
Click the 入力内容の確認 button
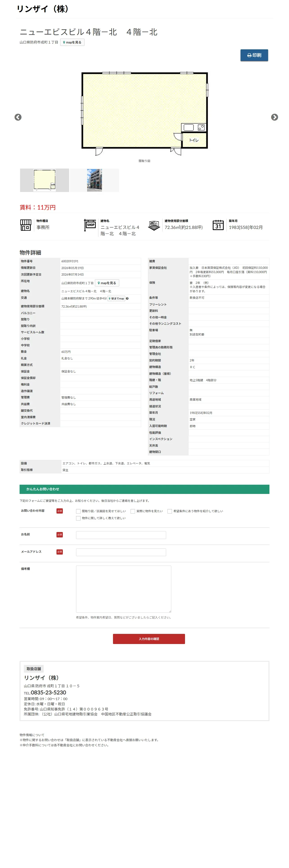click(x=149, y=639)
